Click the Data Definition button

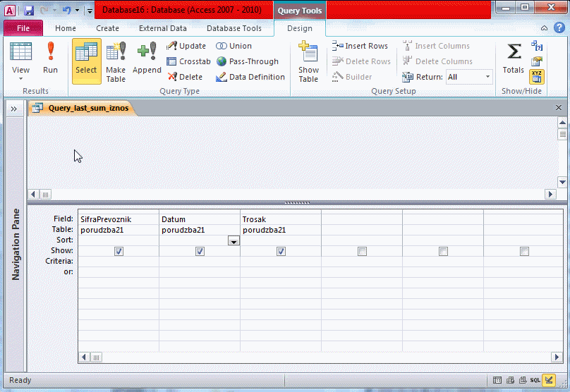[x=250, y=77]
